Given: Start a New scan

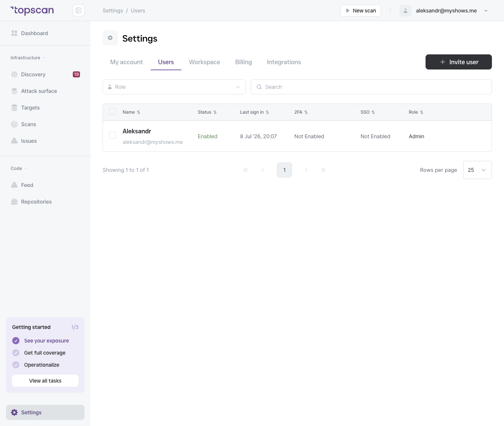Looking at the screenshot, I should [x=361, y=11].
